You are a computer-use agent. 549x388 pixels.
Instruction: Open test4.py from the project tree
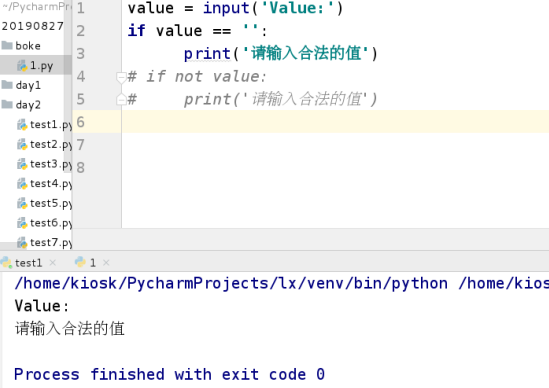tap(51, 183)
